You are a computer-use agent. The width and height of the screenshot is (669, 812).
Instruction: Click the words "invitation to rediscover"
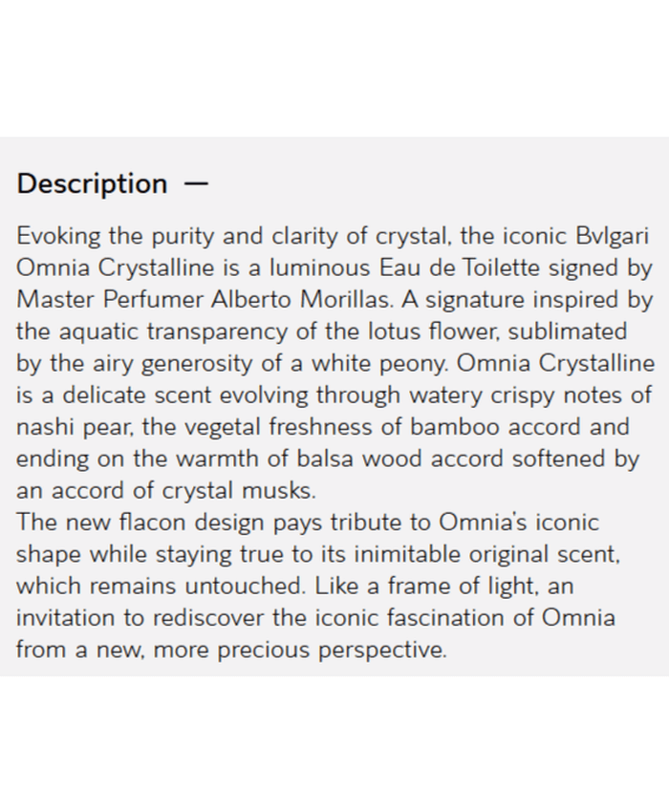(x=153, y=618)
